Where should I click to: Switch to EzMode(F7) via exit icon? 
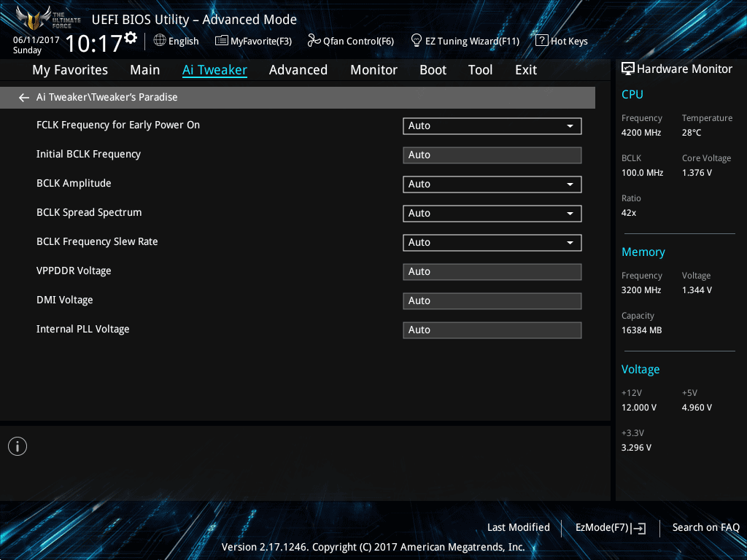click(638, 528)
